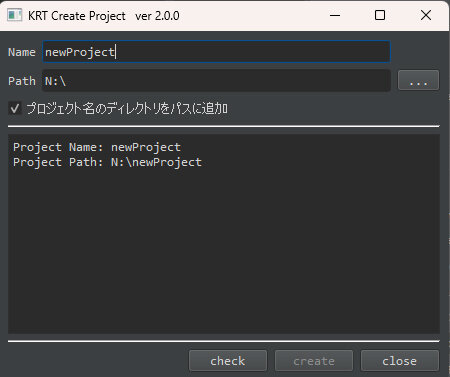Close the window with the X icon
Viewport: 450px width, 377px height.
426,15
